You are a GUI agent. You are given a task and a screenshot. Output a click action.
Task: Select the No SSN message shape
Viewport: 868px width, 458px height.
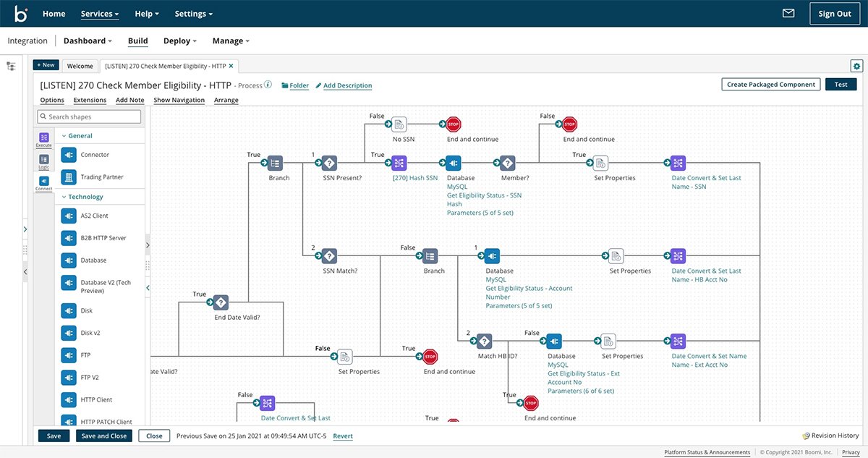tap(400, 125)
